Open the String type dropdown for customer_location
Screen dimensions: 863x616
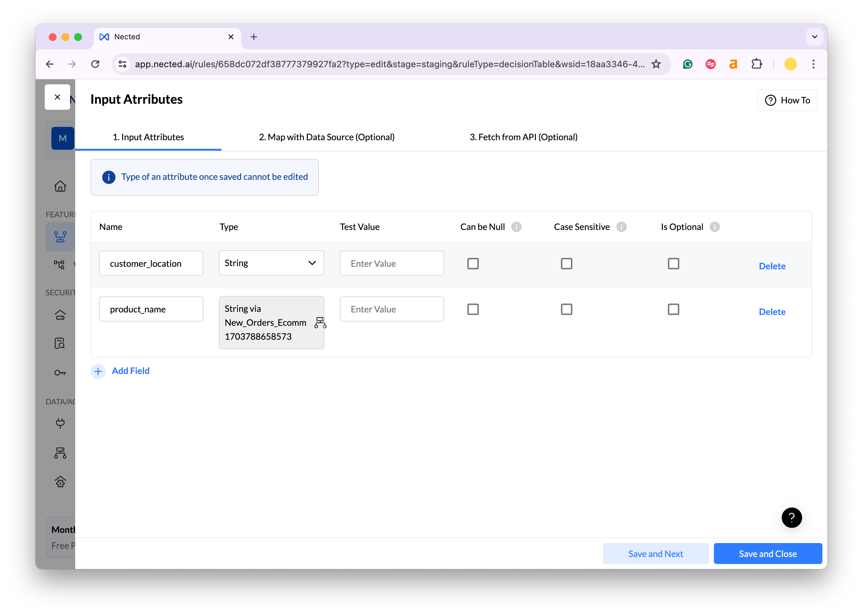(271, 263)
